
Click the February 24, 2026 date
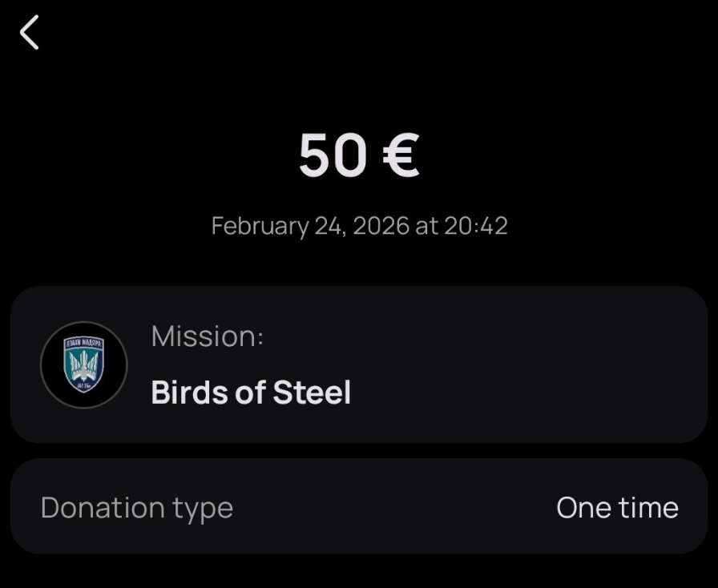point(310,226)
